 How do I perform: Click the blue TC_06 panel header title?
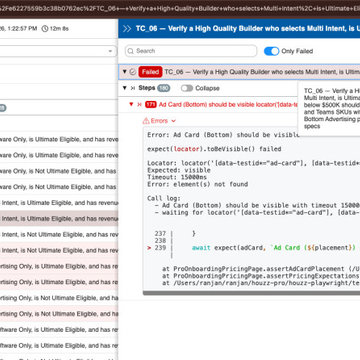click(248, 29)
